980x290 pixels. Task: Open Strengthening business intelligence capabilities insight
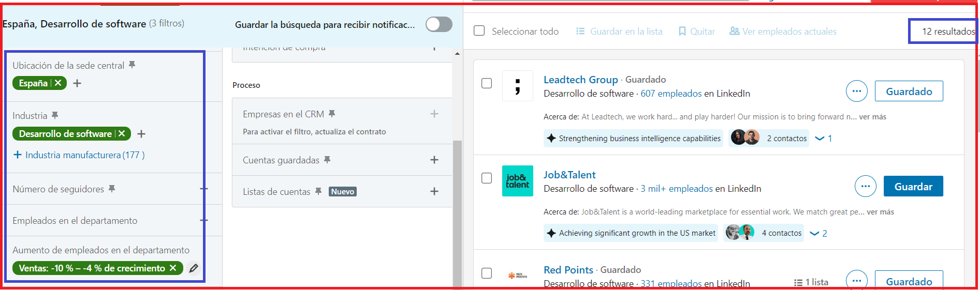[x=633, y=139]
